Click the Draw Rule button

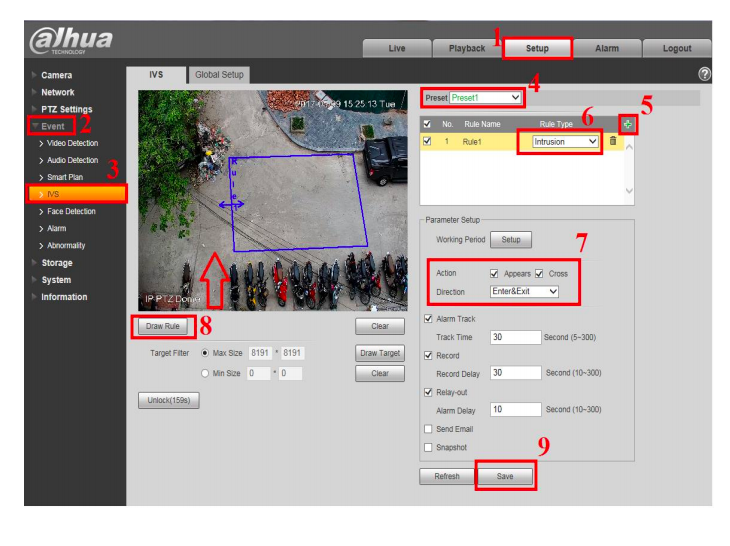162,326
